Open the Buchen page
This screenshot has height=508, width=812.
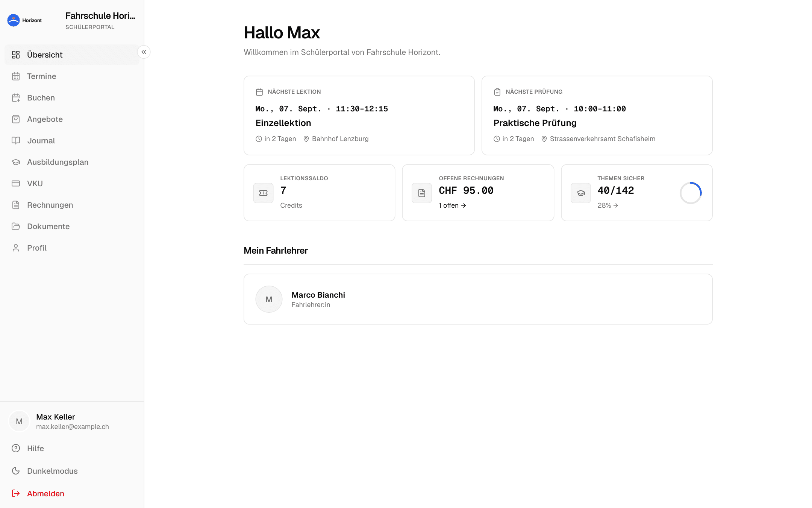(x=72, y=98)
